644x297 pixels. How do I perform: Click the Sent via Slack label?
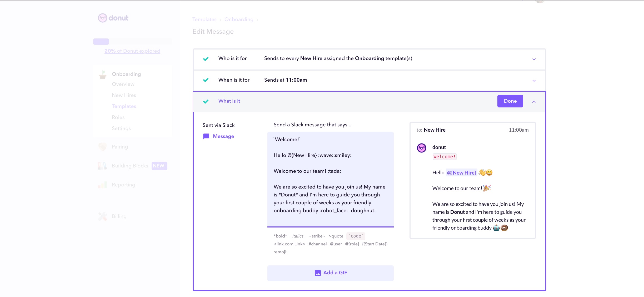click(218, 125)
